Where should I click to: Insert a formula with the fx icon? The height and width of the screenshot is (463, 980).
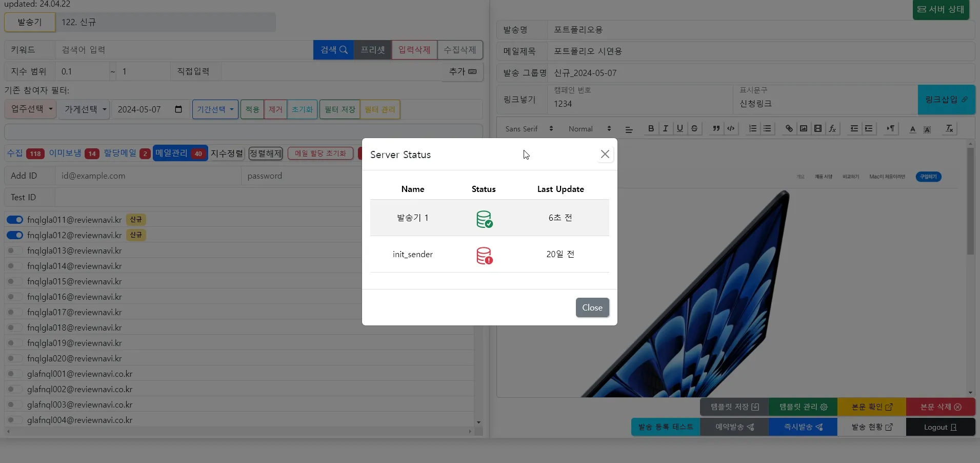point(832,128)
